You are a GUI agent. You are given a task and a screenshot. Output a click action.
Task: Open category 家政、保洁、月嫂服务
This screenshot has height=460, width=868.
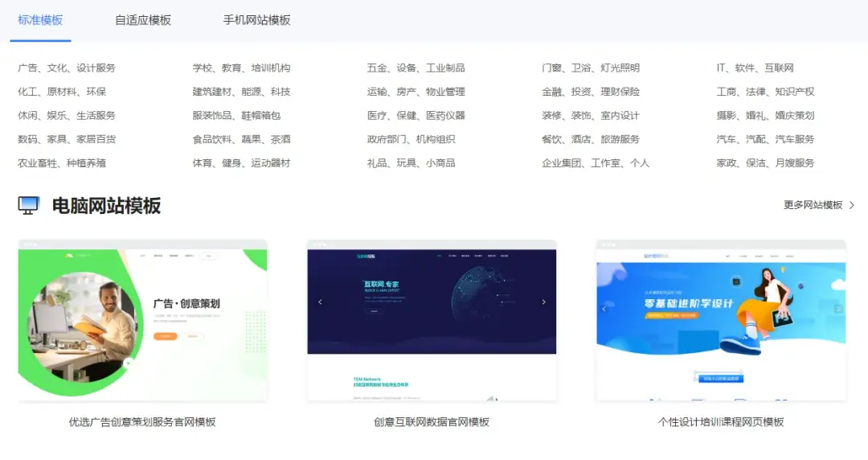pyautogui.click(x=766, y=163)
